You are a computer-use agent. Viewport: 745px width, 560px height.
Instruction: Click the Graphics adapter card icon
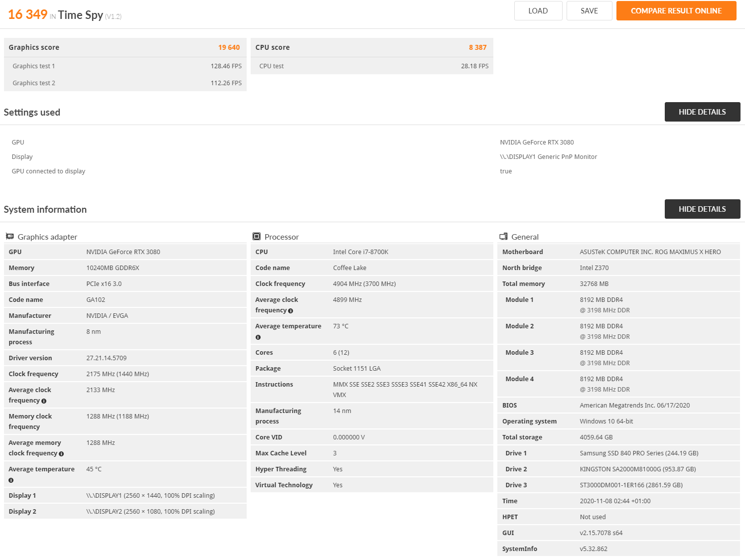(9, 236)
